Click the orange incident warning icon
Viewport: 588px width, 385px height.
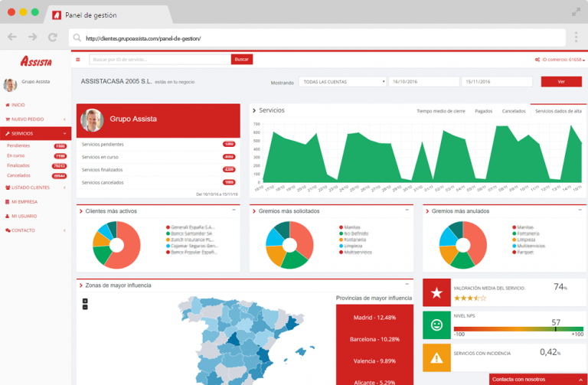point(436,357)
